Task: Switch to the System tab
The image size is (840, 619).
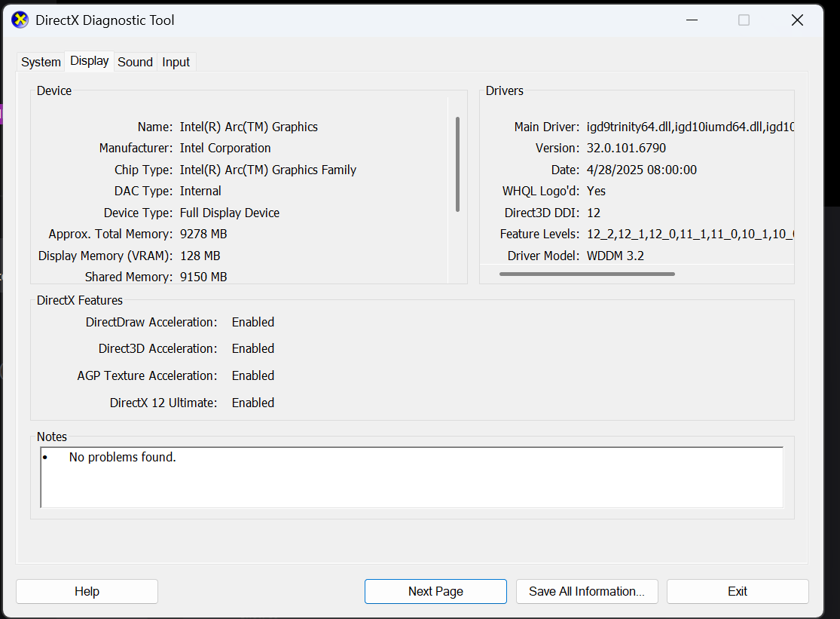Action: tap(41, 62)
